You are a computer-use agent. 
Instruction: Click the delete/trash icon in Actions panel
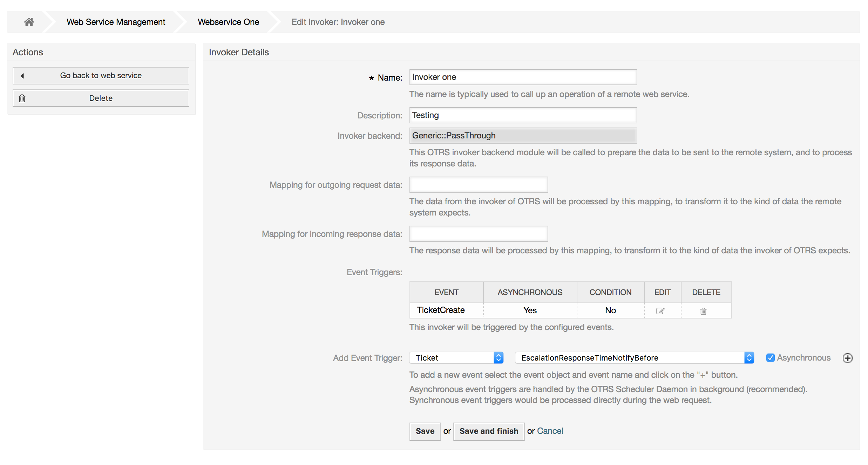(21, 97)
